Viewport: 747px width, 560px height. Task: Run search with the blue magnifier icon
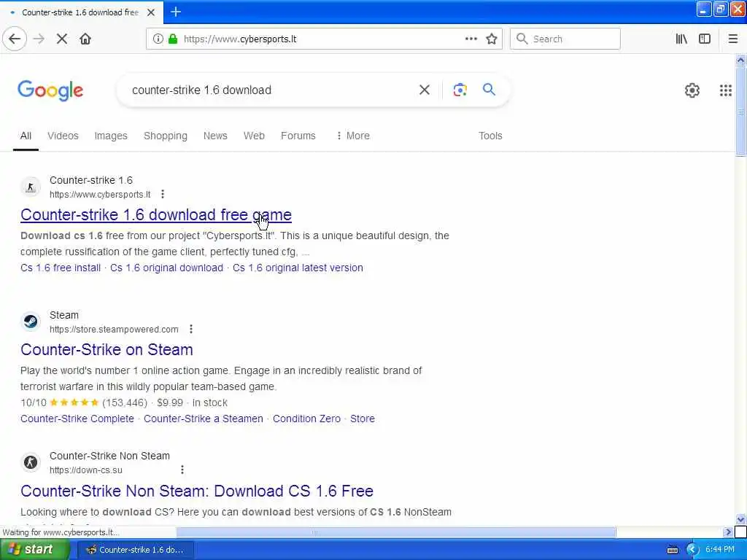(489, 89)
